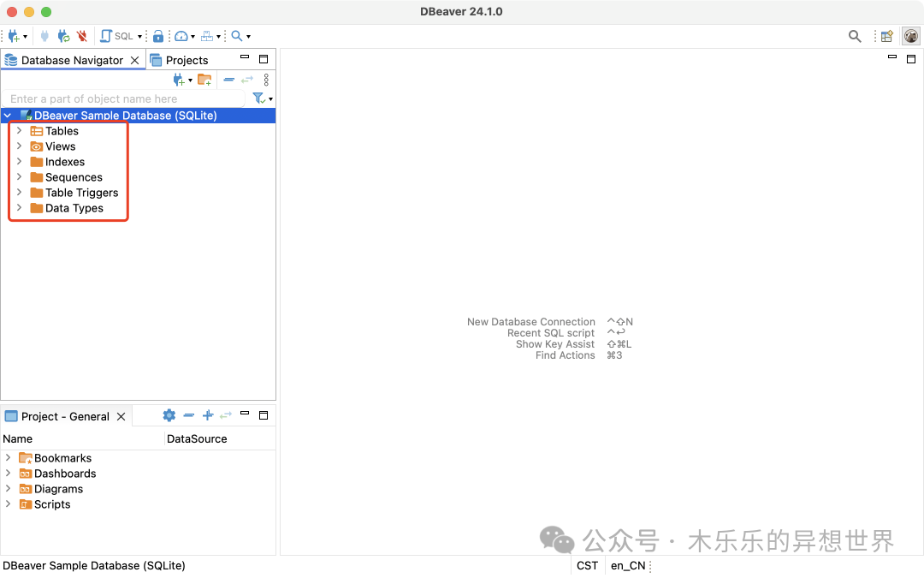Close the Project - General tab

point(121,416)
